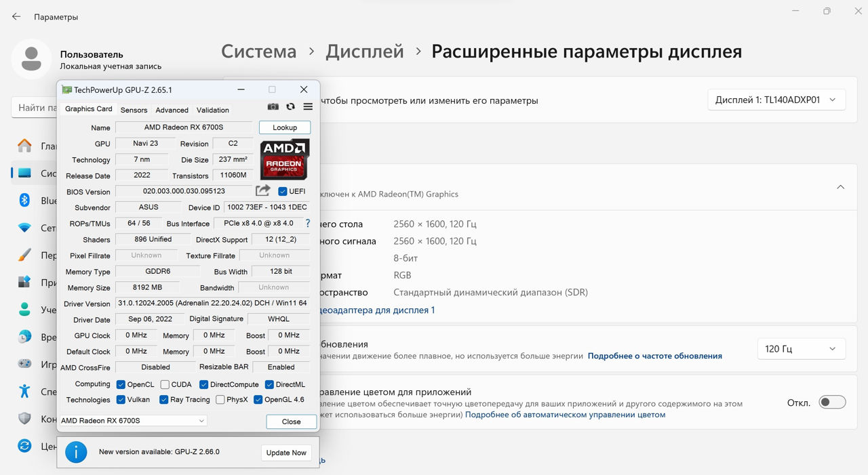Click the RGB color format value
The image size is (868, 475).
(x=402, y=275)
